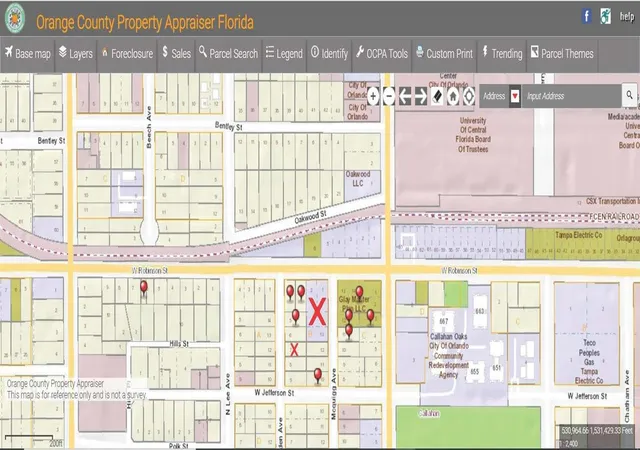640x450 pixels.
Task: Go to previous map extent arrow
Action: (x=405, y=96)
